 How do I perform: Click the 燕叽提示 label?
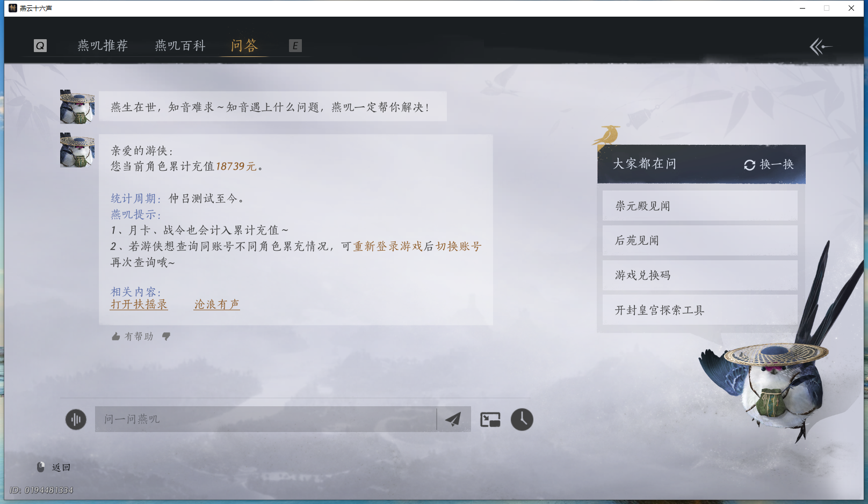(136, 215)
